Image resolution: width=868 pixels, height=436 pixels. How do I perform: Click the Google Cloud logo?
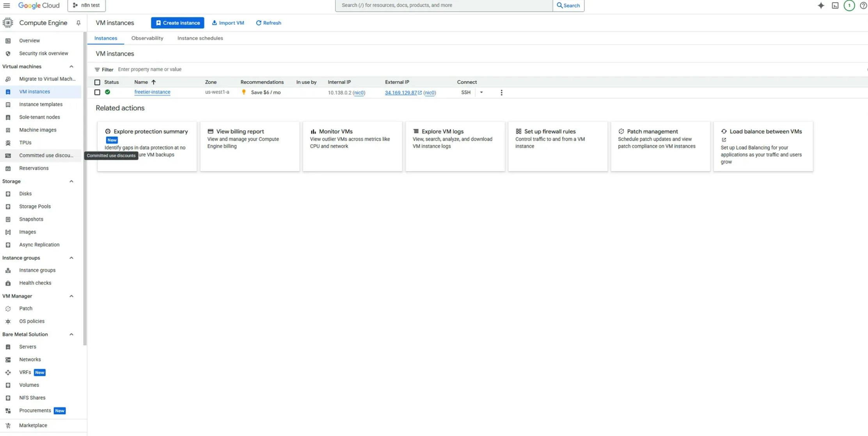point(39,5)
